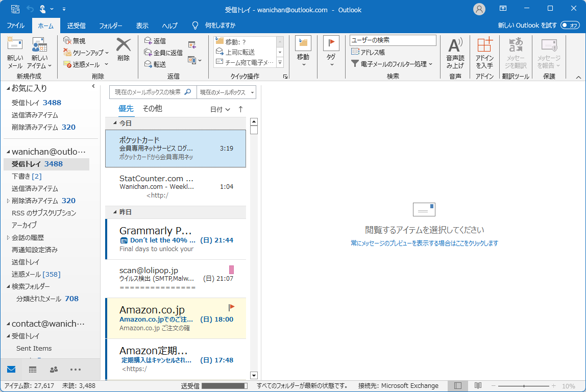This screenshot has height=392, width=586.
Task: Click the 何をしますか tell me box
Action: pyautogui.click(x=219, y=25)
